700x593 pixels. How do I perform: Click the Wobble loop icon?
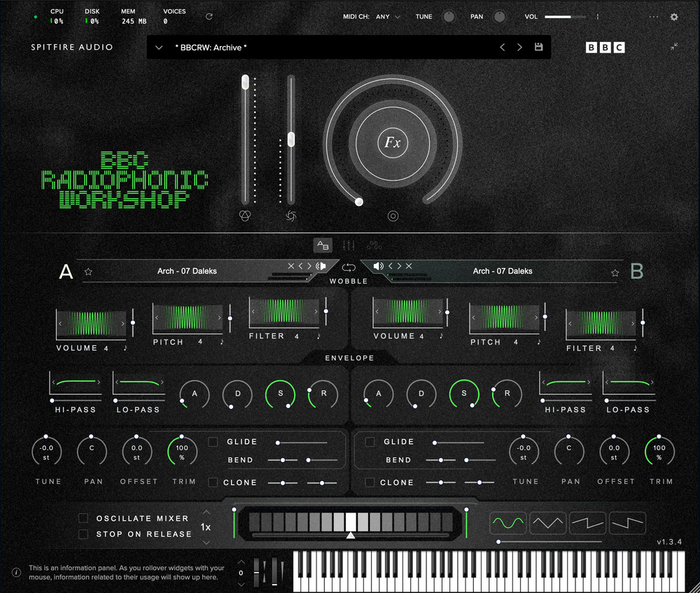348,267
